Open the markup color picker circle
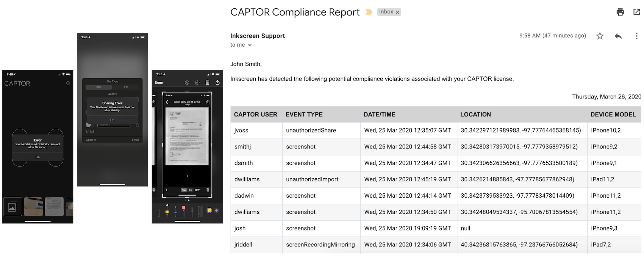The image size is (644, 257). [209, 210]
